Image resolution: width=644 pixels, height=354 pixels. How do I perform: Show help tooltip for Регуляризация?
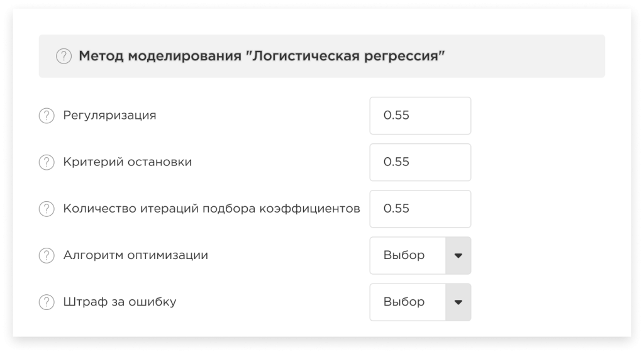47,116
